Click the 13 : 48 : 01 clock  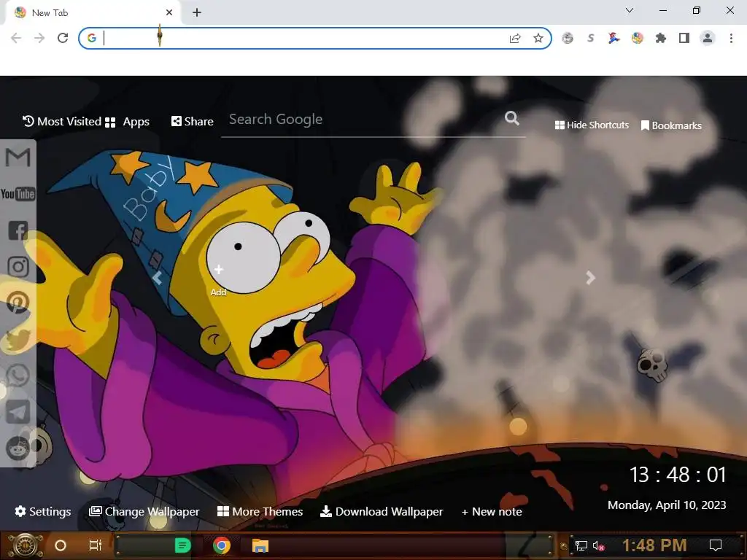tap(678, 474)
